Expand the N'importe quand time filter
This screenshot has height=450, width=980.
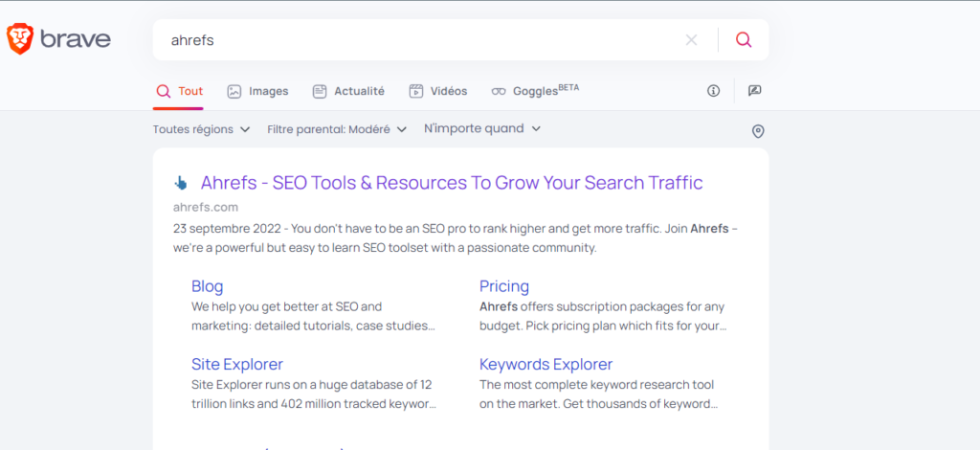click(x=482, y=129)
